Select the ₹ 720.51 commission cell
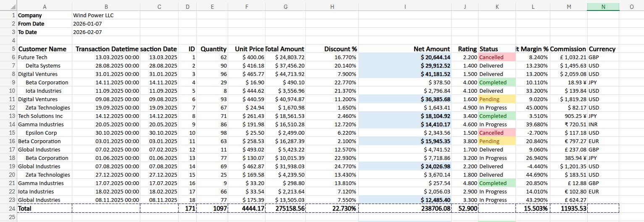The height and width of the screenshot is (222, 644). [568, 125]
